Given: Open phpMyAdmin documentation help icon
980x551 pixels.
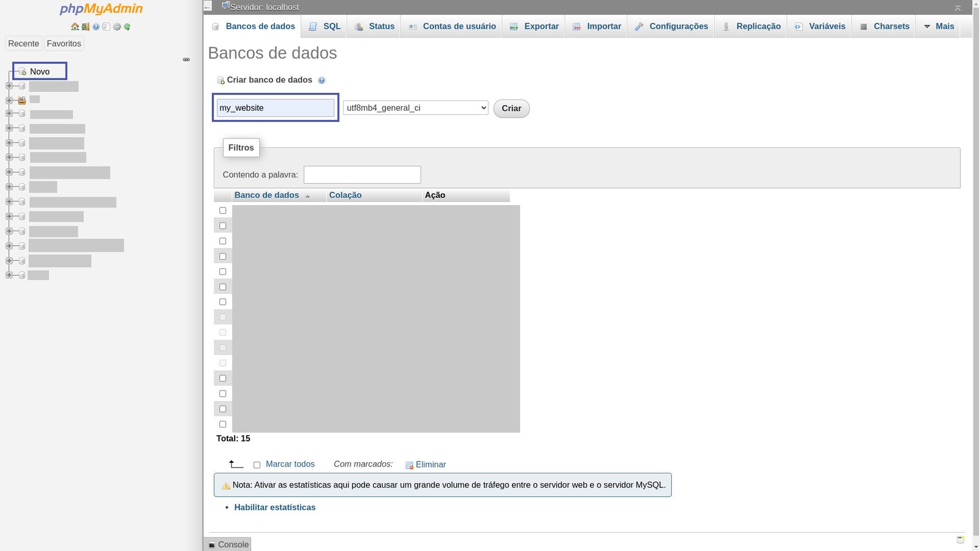Looking at the screenshot, I should 96,26.
